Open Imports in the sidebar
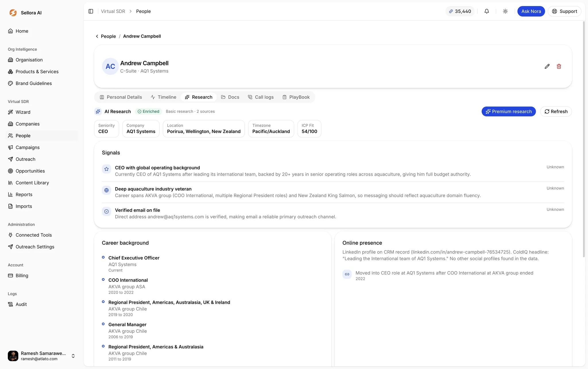Image resolution: width=588 pixels, height=369 pixels. [42, 206]
